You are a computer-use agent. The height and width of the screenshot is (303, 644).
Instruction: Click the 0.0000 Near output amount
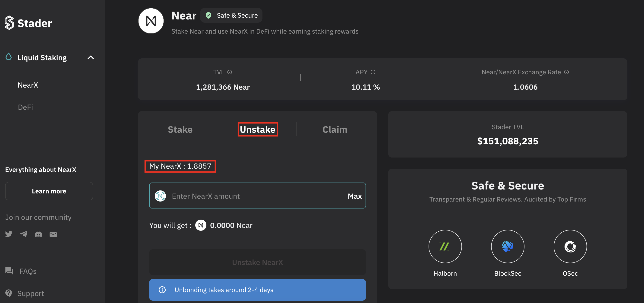coord(231,225)
